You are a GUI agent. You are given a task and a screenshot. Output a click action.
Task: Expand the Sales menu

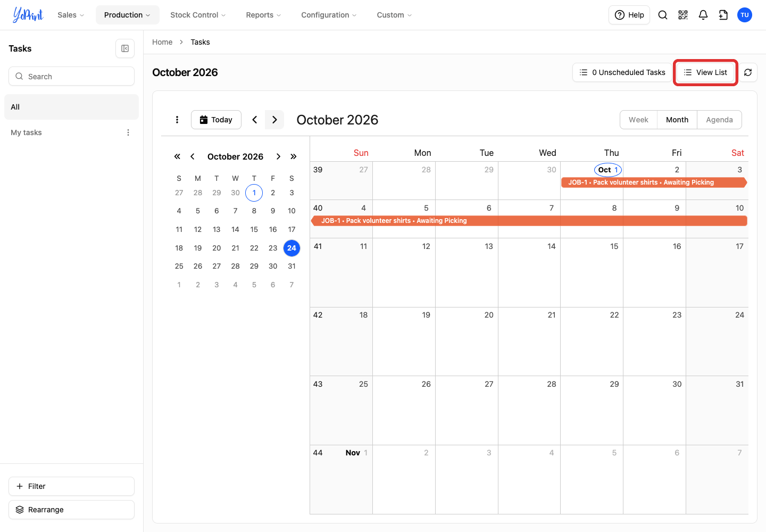coord(71,15)
